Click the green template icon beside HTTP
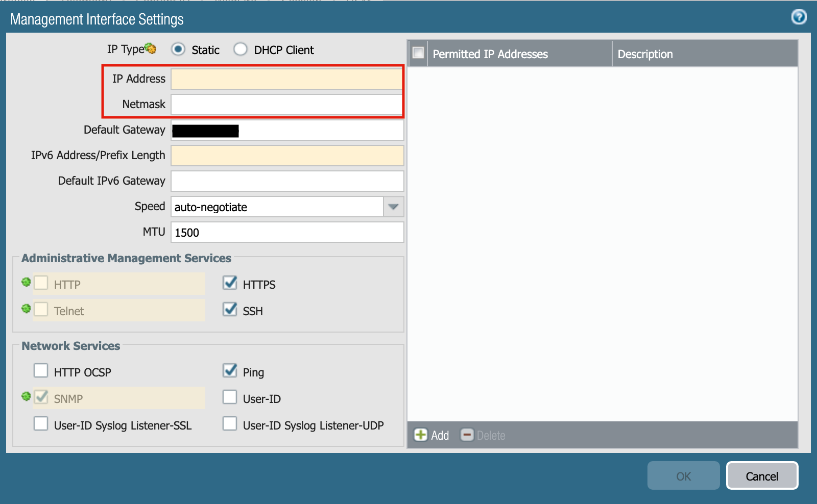 (x=26, y=282)
